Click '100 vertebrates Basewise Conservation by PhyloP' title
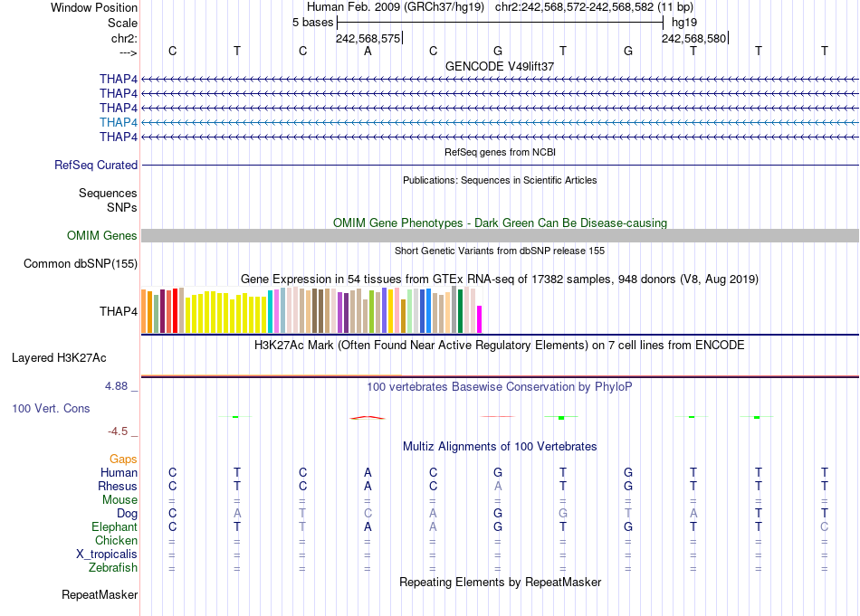Viewport: 860px width, 616px height. (x=500, y=387)
